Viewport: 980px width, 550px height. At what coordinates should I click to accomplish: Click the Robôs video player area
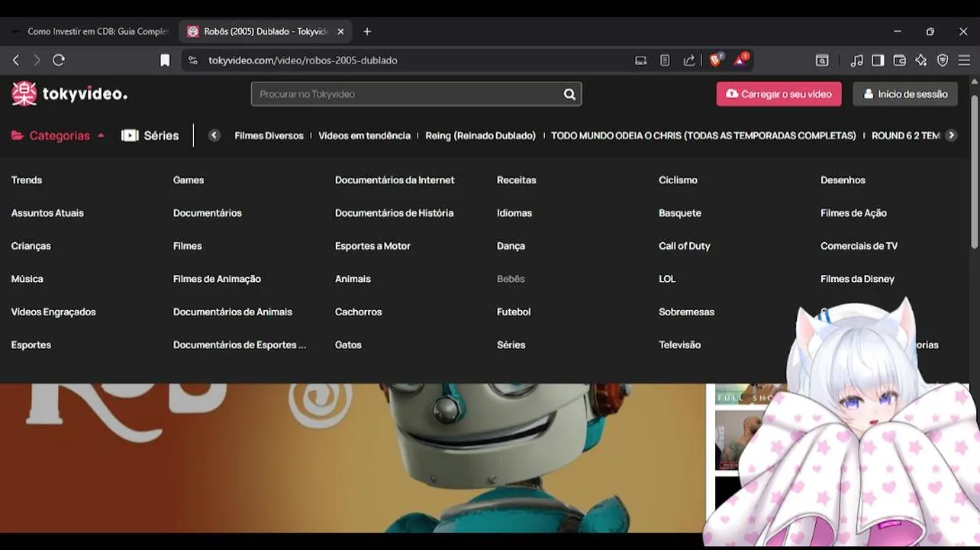(x=353, y=458)
